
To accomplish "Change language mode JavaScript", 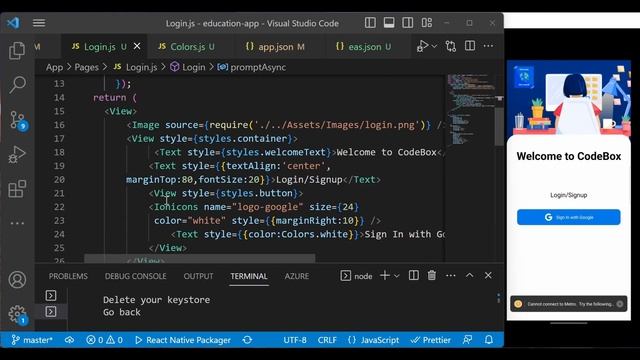I will (x=373, y=340).
